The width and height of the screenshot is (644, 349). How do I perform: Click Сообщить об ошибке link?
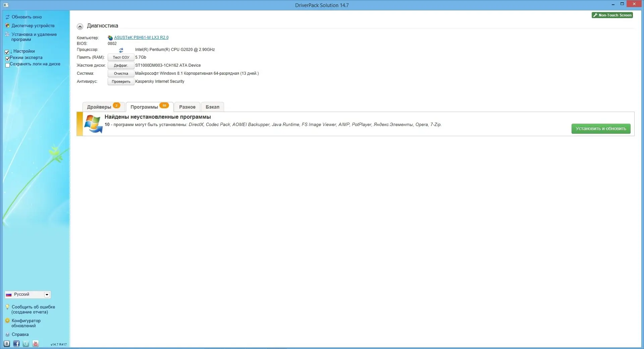pos(33,309)
